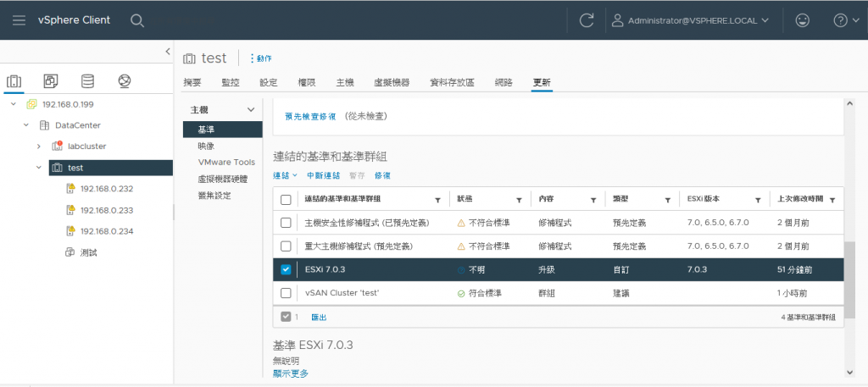The image size is (868, 387).
Task: Click 不符合標準 warning in 主機安全性修補程式 row
Action: (483, 223)
